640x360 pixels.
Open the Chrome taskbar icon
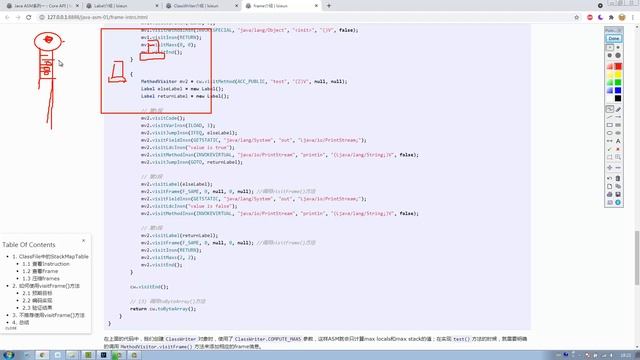pos(42,355)
